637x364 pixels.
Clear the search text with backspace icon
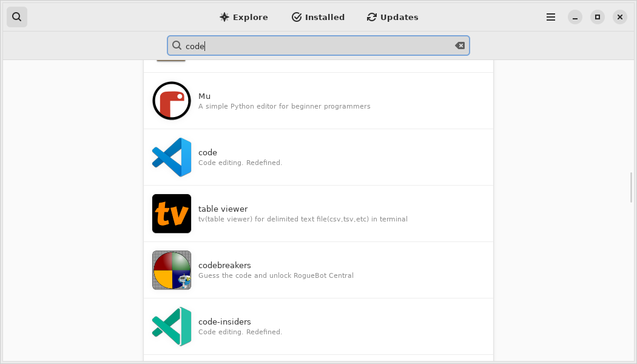tap(460, 45)
